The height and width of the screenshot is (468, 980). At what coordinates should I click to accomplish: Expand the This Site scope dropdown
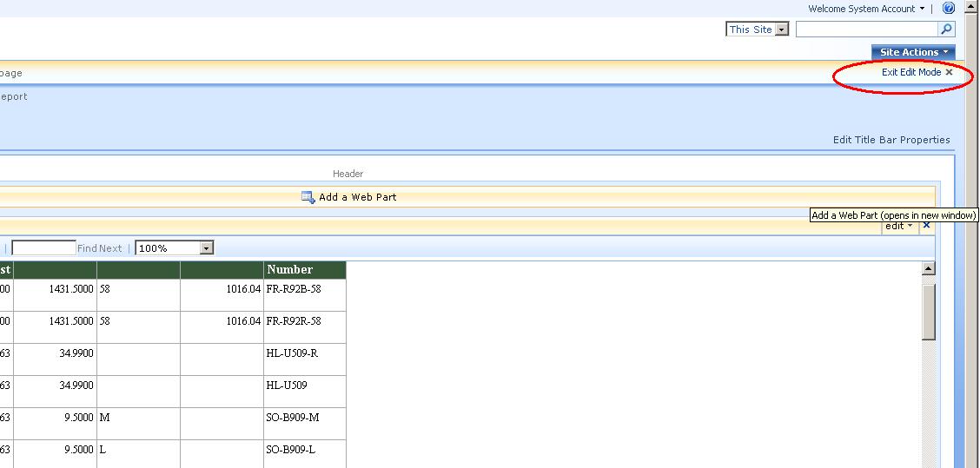pyautogui.click(x=782, y=30)
